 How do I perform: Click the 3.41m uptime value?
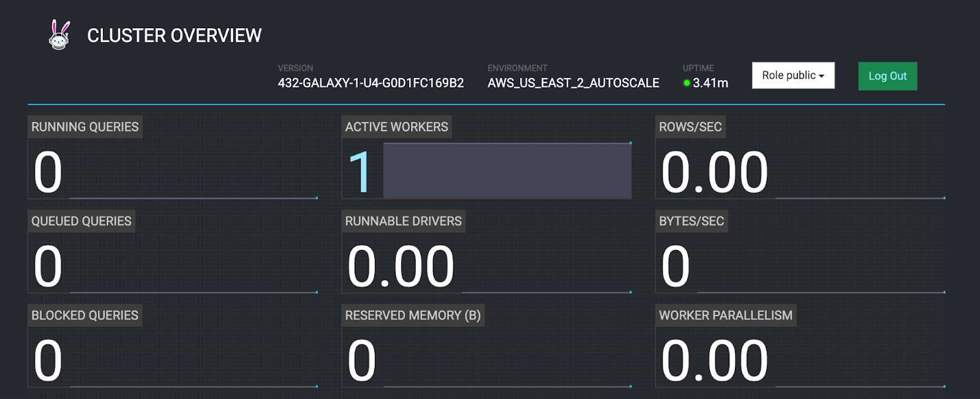click(710, 83)
